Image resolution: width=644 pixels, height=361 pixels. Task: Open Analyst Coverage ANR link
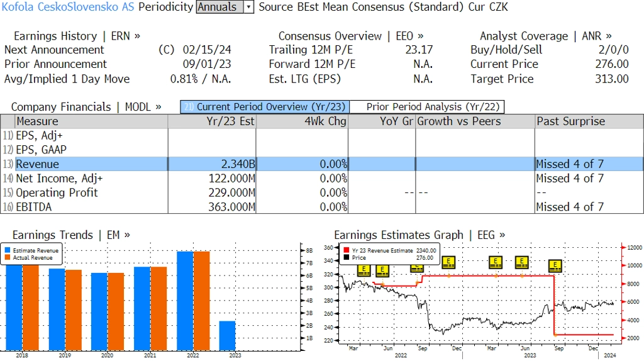pos(545,36)
